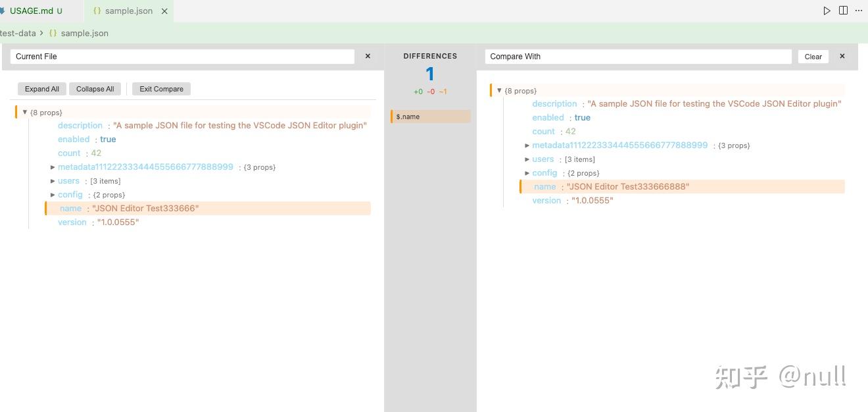
Task: Click the enabled key in Current File
Action: (74, 140)
